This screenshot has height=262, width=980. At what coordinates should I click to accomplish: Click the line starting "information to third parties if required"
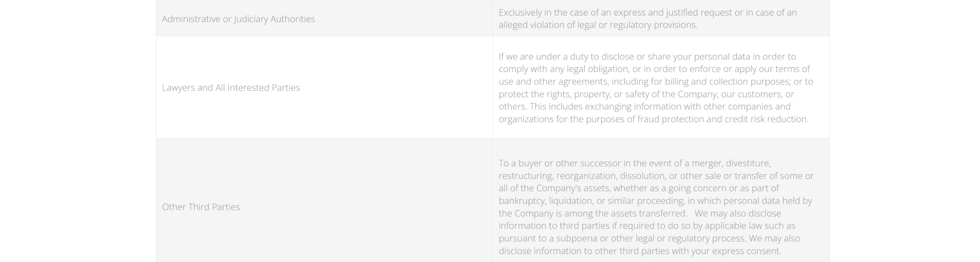tap(647, 226)
